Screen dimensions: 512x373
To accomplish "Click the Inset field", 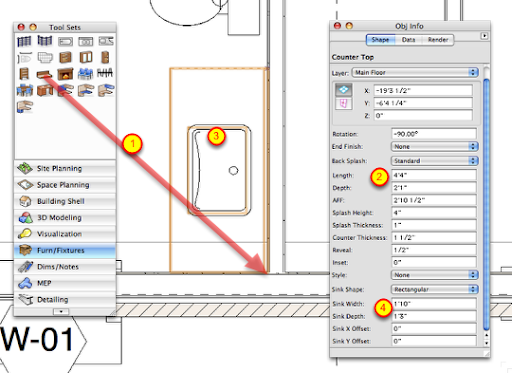I will coord(434,262).
